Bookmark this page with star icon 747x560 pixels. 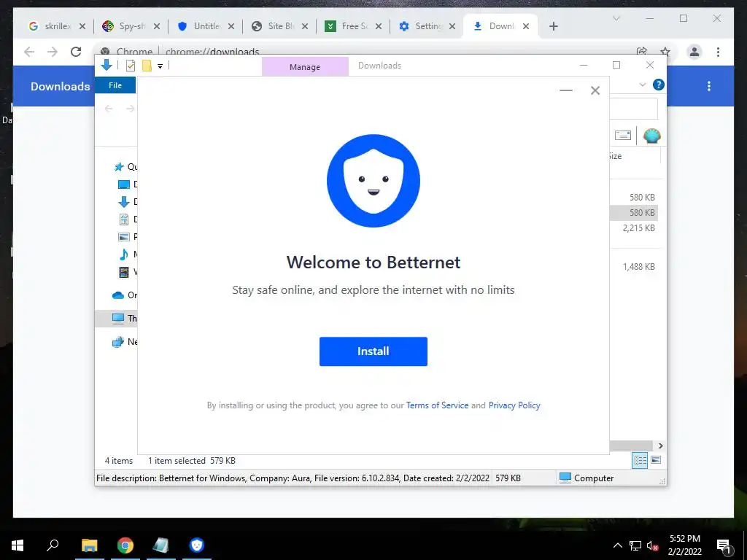tap(665, 52)
